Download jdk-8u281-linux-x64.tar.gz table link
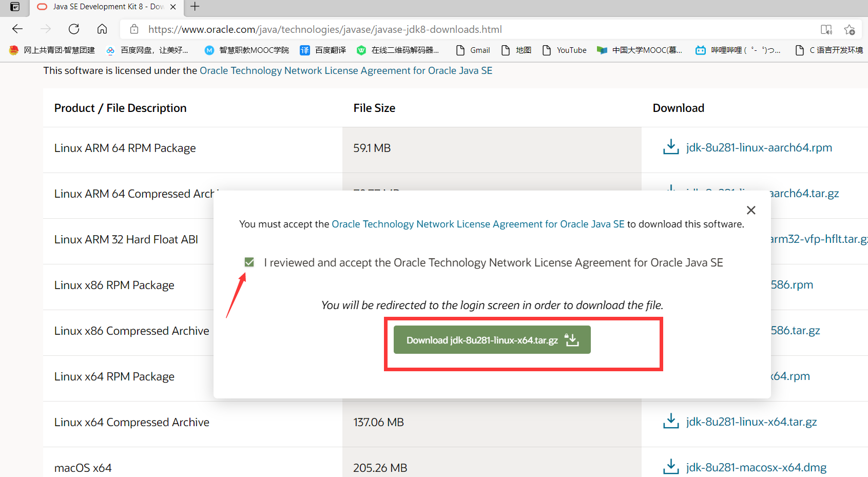 coord(751,422)
